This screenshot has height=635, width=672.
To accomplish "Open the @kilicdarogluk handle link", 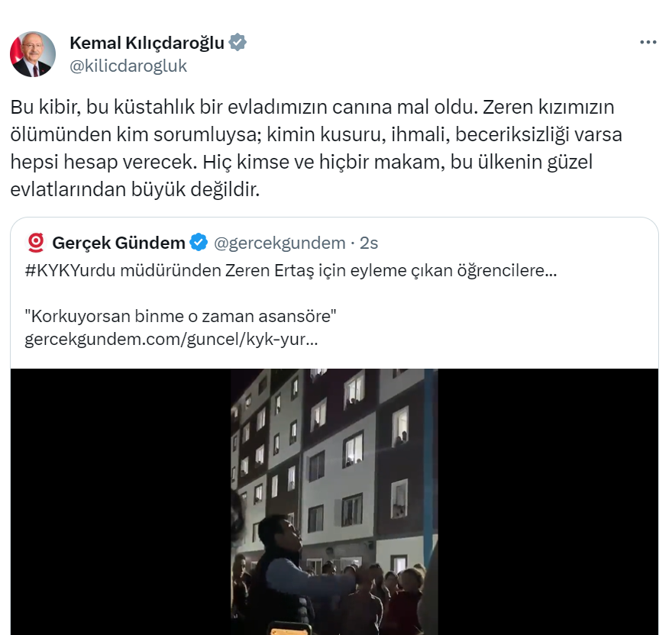I will coord(128,66).
